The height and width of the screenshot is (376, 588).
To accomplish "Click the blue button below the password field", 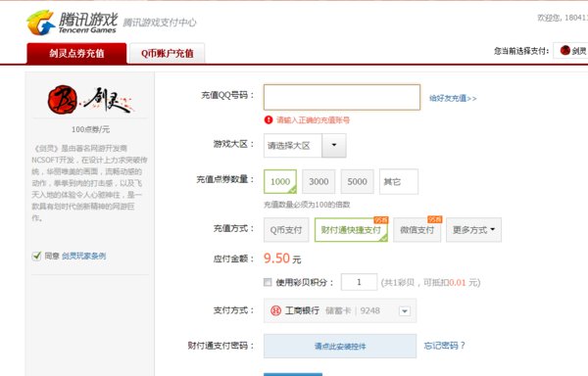I will click(x=293, y=374).
